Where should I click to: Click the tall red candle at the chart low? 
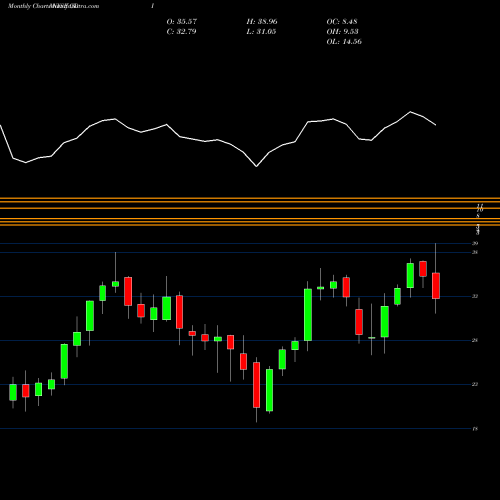point(256,385)
